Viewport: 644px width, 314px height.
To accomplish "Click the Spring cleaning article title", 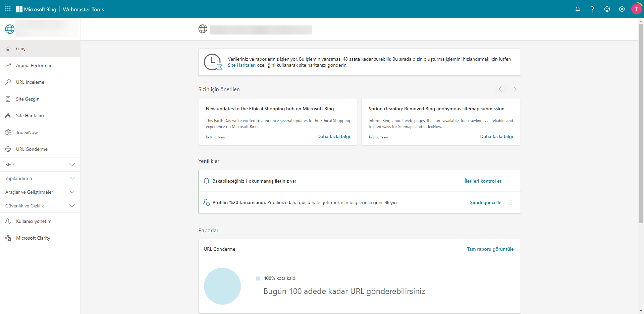I will 436,109.
